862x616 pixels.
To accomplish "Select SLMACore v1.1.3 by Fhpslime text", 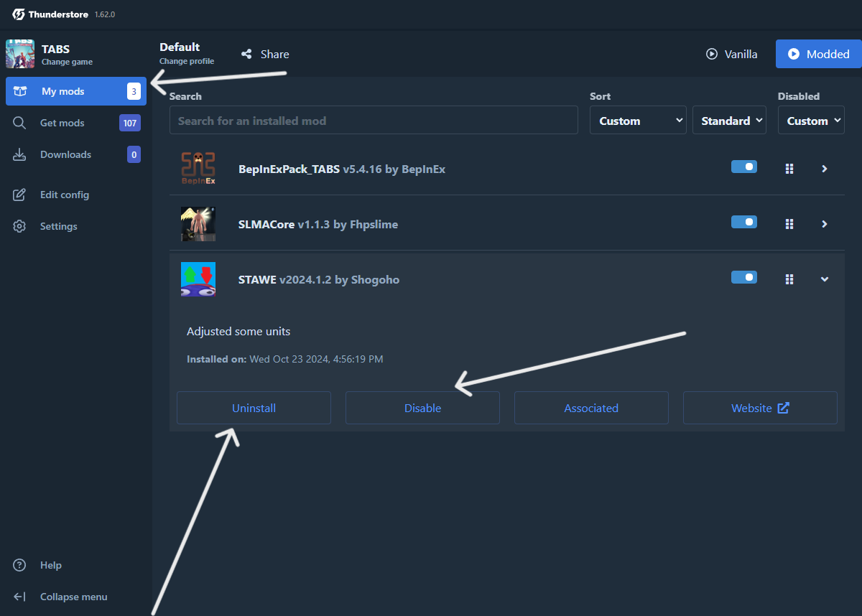I will (318, 225).
